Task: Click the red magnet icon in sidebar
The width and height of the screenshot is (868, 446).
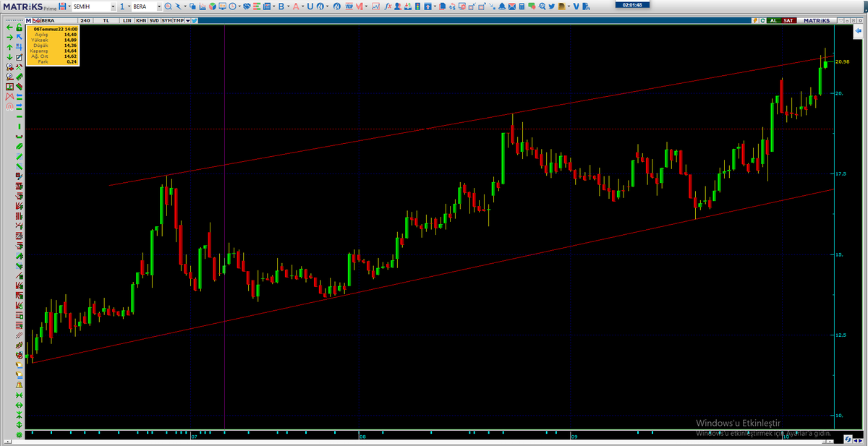Action: pos(9,106)
